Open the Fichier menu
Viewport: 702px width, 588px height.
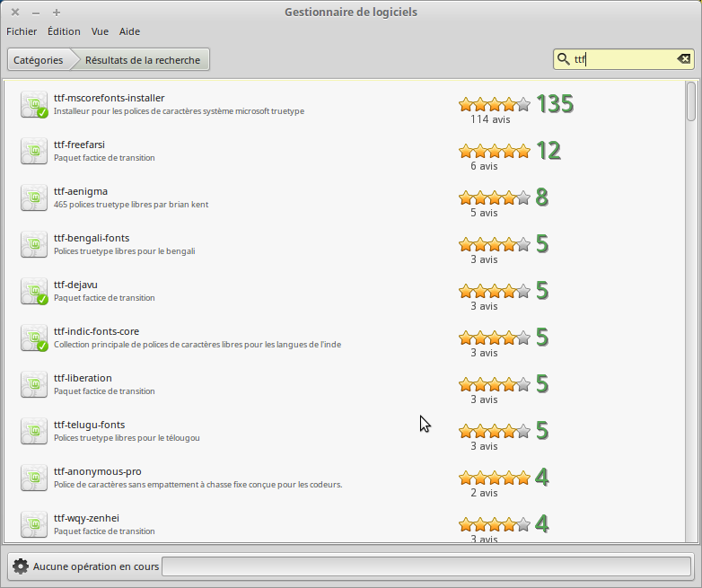pos(22,31)
